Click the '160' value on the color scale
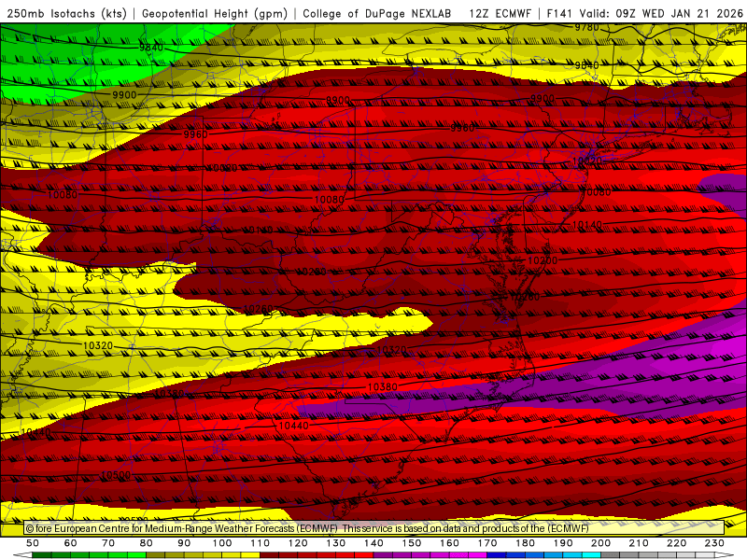This screenshot has height=560, width=747. tap(449, 543)
